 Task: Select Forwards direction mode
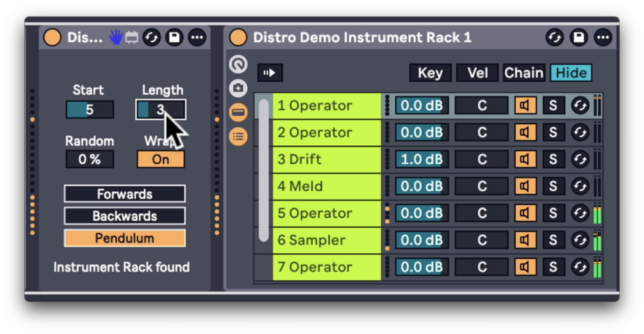click(x=125, y=194)
